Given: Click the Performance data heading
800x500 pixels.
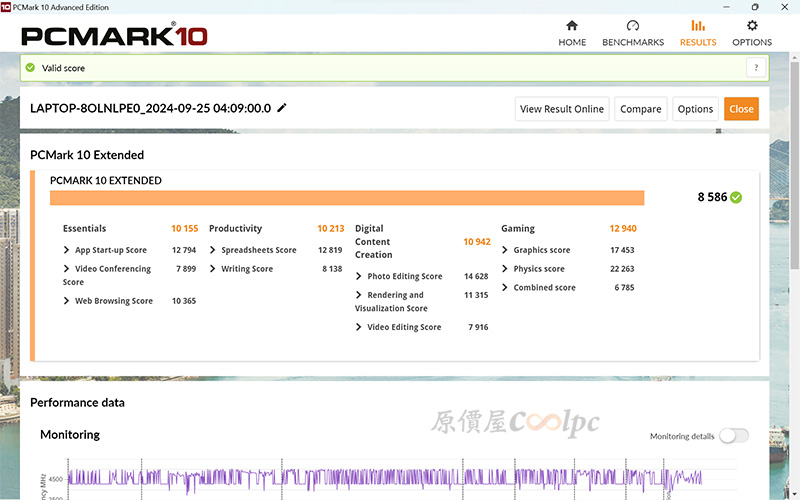Looking at the screenshot, I should tap(77, 403).
